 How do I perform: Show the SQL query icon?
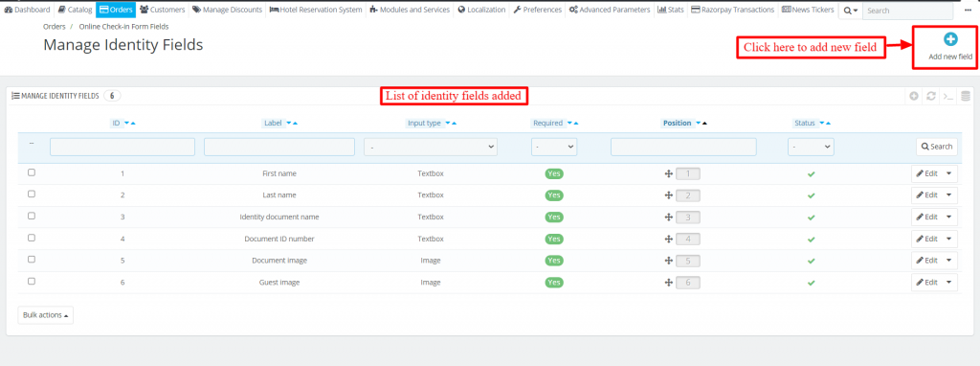coord(948,97)
